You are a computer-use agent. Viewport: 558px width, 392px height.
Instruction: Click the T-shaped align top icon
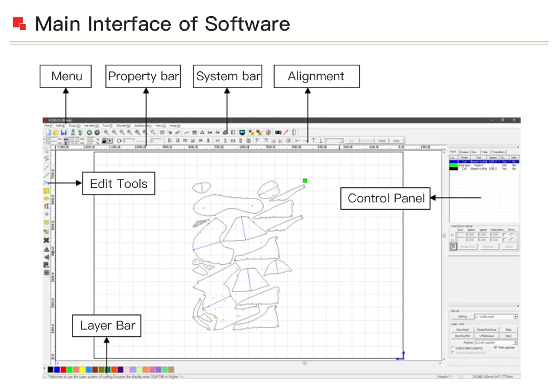(x=314, y=141)
